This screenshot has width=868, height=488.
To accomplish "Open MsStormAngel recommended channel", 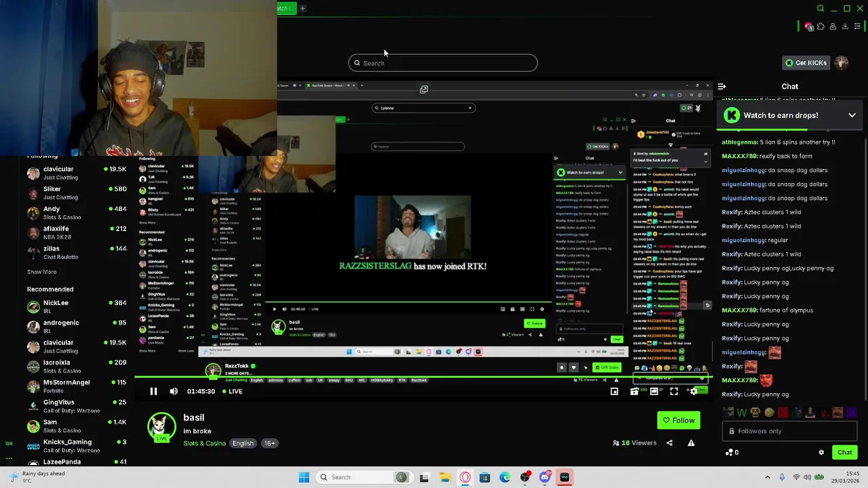I will (x=76, y=386).
